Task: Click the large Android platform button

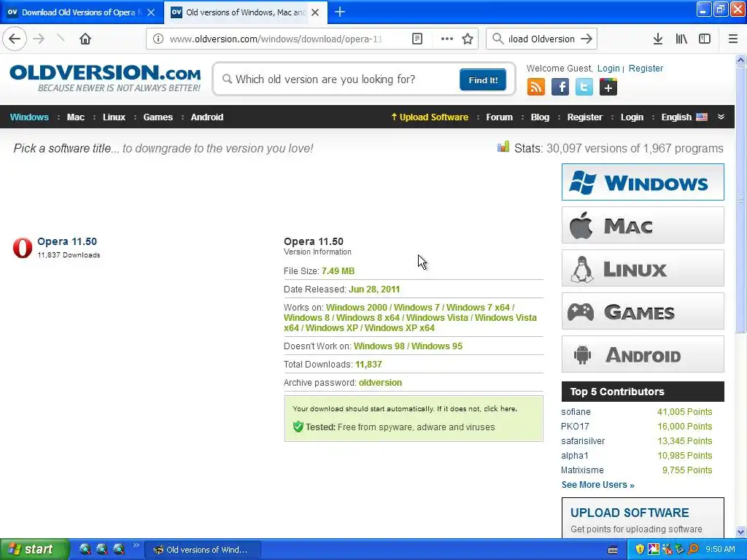Action: tap(643, 354)
